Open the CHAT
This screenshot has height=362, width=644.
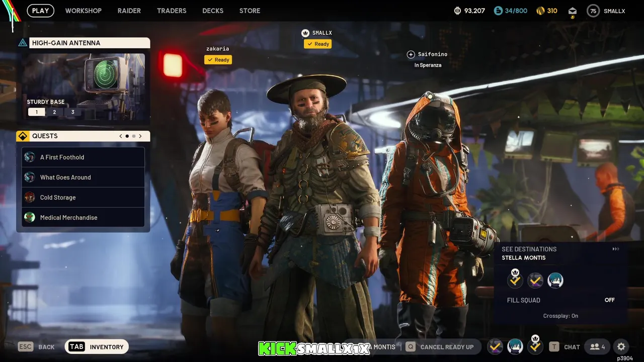pos(572,347)
